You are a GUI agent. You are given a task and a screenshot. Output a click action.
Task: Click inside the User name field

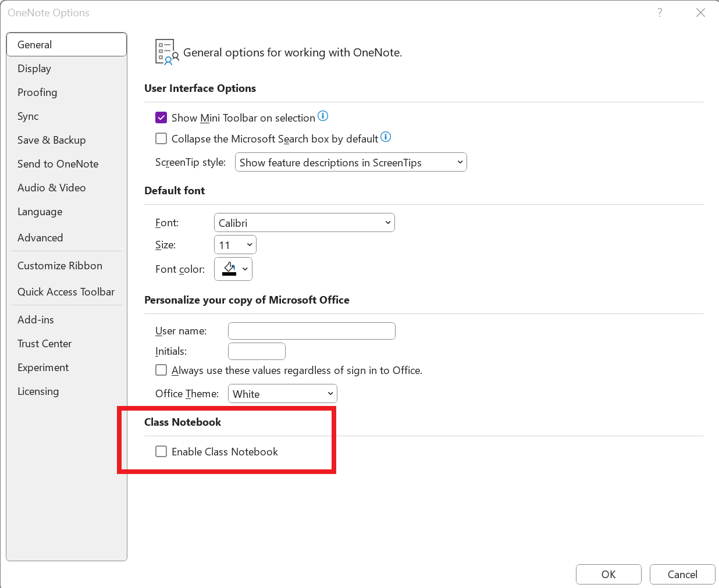pos(312,330)
